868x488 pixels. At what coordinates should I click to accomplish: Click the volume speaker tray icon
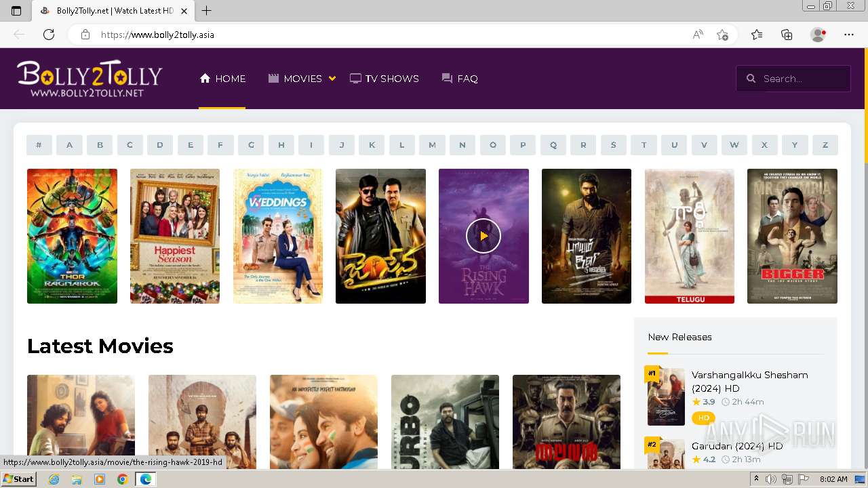pyautogui.click(x=771, y=479)
